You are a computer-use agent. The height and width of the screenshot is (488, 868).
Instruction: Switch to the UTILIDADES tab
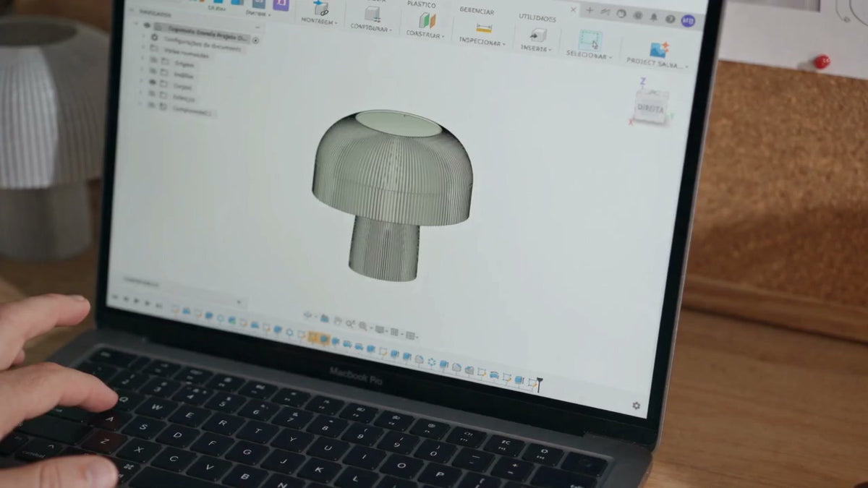(x=537, y=17)
